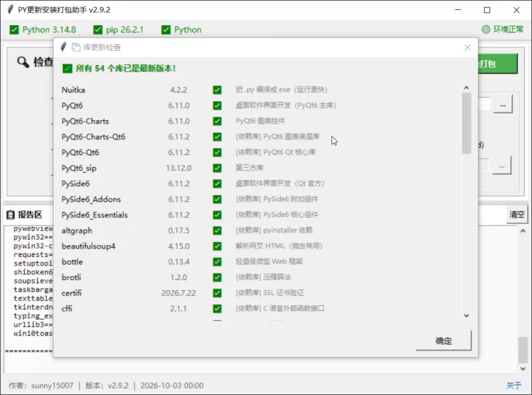
Task: Click the report area scroll up arrow
Action: [x=523, y=231]
